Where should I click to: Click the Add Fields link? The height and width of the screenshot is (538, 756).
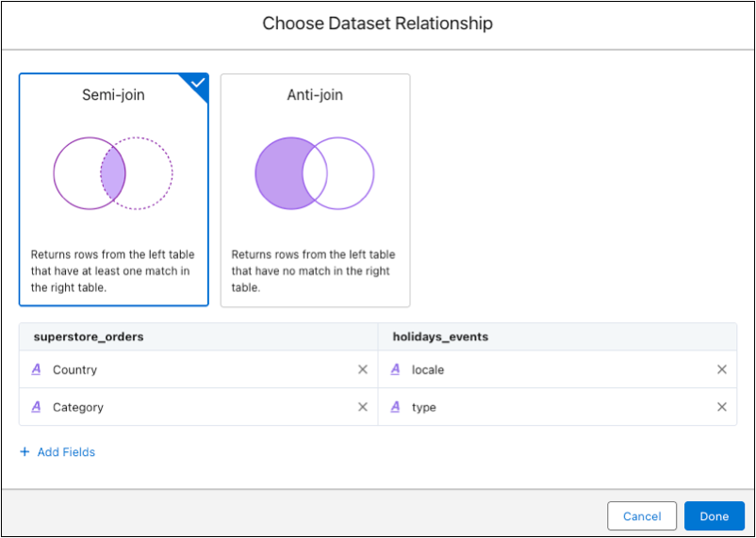(66, 451)
